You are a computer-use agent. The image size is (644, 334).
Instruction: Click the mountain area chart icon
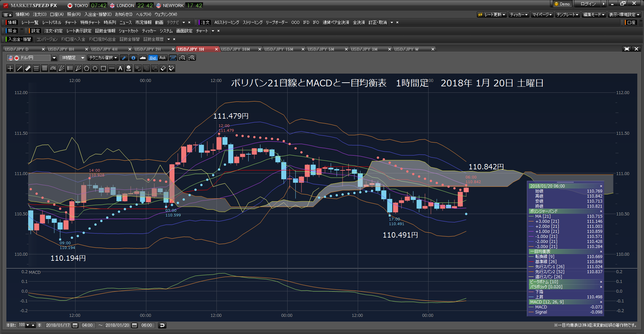(143, 58)
